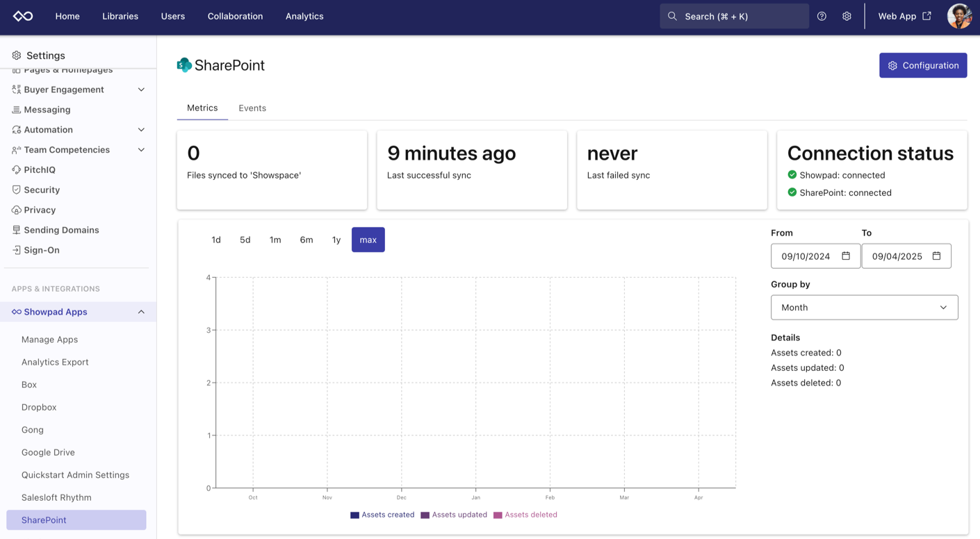This screenshot has height=539, width=980.
Task: Open the Web App link
Action: [x=904, y=16]
